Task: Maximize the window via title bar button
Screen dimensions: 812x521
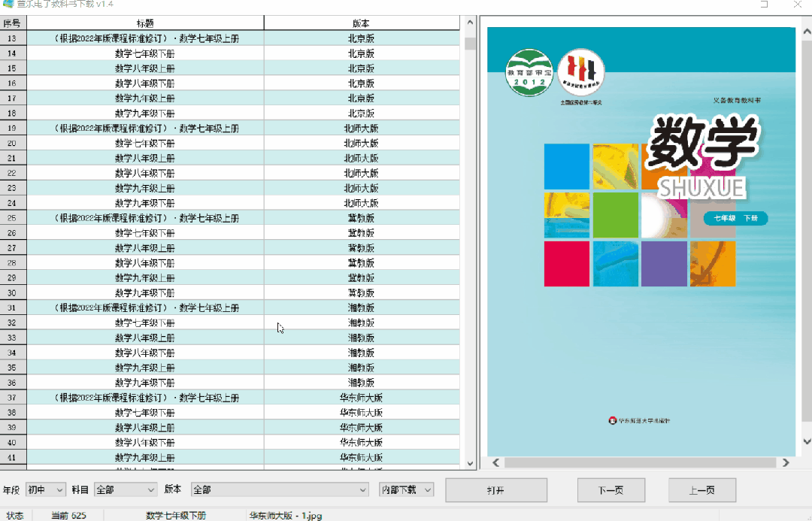Action: coord(765,5)
